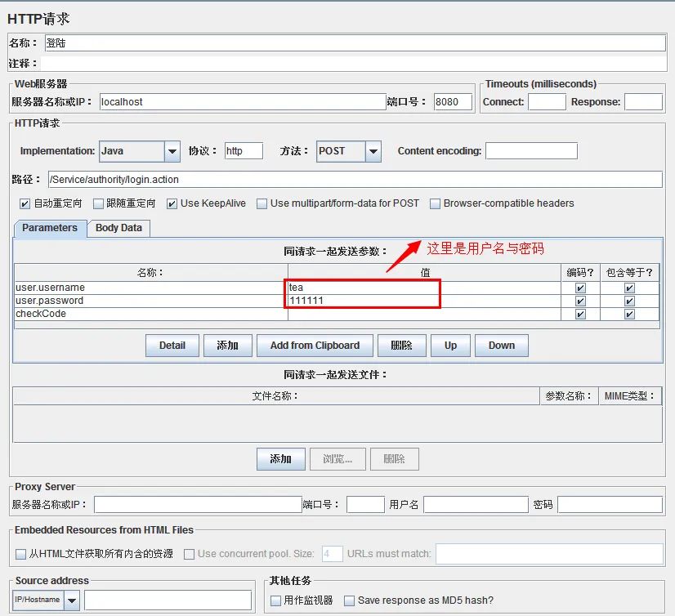Image resolution: width=675 pixels, height=616 pixels.
Task: Disable the Use KeepAlive checkbox
Action: point(172,203)
